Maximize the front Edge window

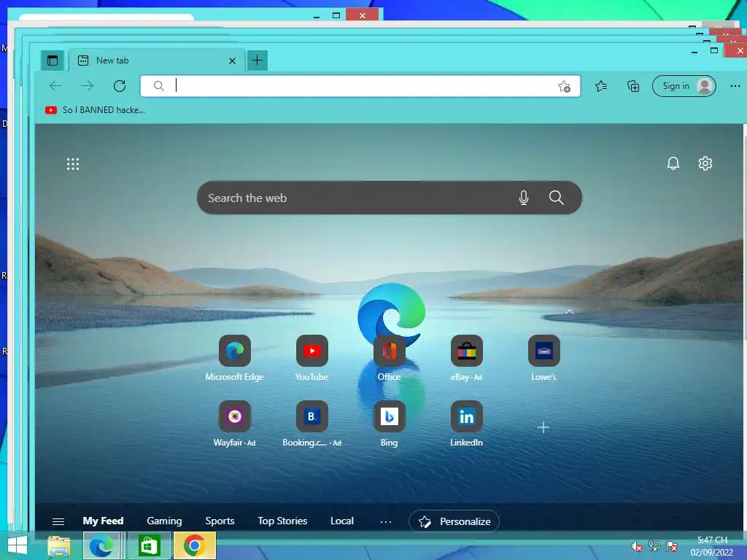pyautogui.click(x=714, y=50)
